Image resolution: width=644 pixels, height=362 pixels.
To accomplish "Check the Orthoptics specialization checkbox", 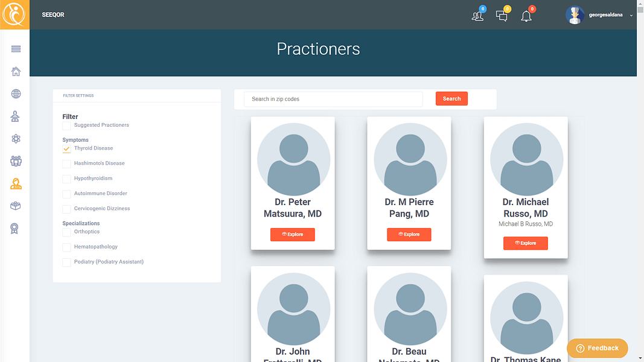I will (66, 232).
